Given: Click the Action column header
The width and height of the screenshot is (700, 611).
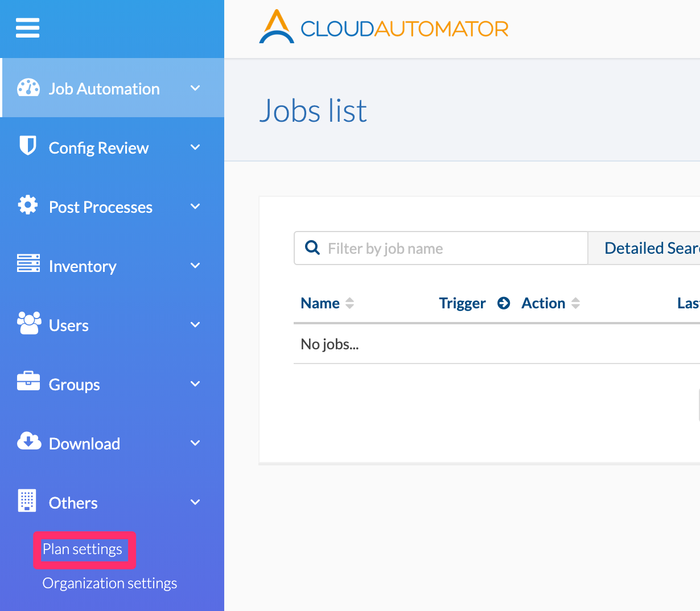Looking at the screenshot, I should (543, 303).
